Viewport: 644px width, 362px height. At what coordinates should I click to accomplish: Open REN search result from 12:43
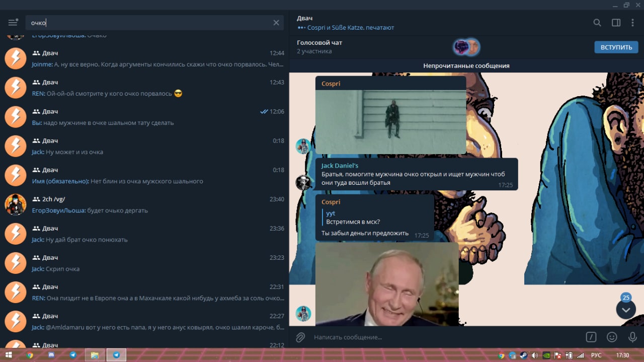point(144,88)
